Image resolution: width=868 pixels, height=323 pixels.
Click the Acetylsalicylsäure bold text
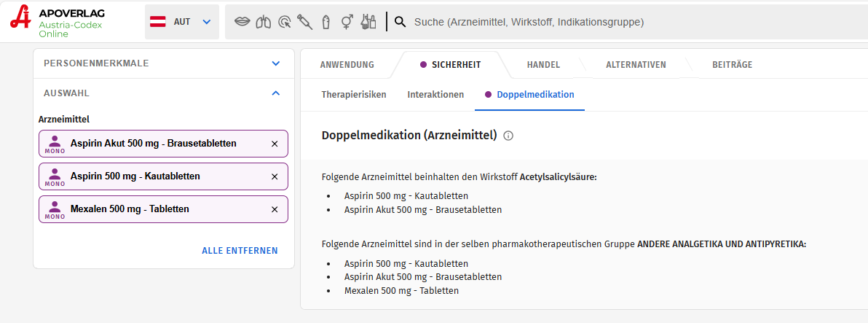[x=559, y=177]
